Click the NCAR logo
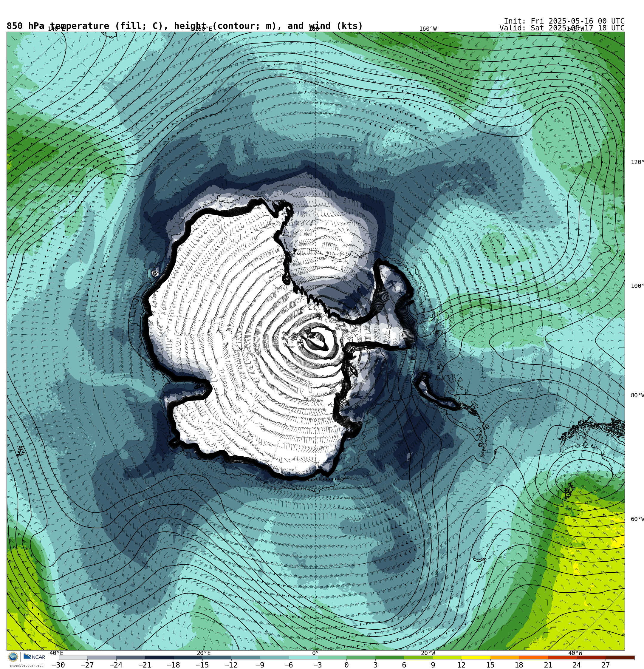 click(35, 656)
